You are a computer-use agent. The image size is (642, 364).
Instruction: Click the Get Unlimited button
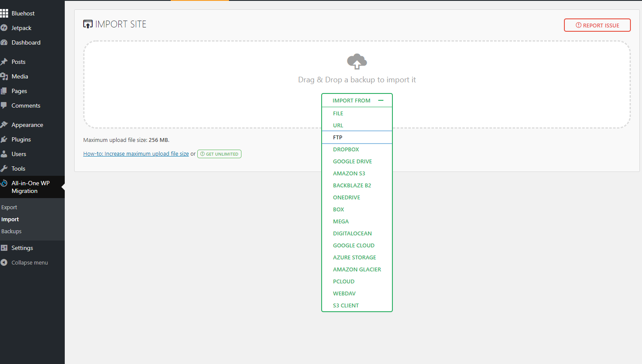pos(219,154)
